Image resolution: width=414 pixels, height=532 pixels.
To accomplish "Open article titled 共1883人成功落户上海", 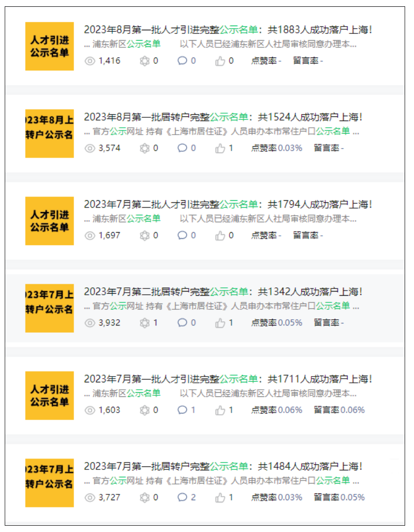I will point(228,30).
